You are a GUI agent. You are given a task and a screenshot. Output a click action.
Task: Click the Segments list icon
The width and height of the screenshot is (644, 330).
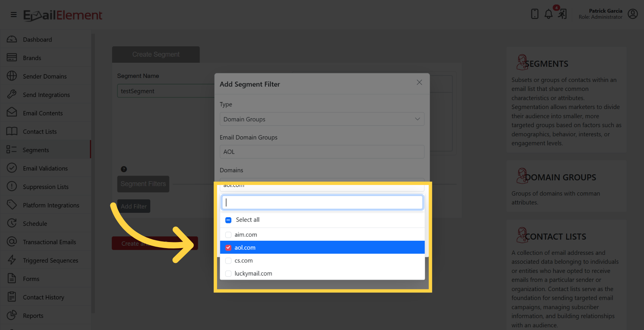11,149
